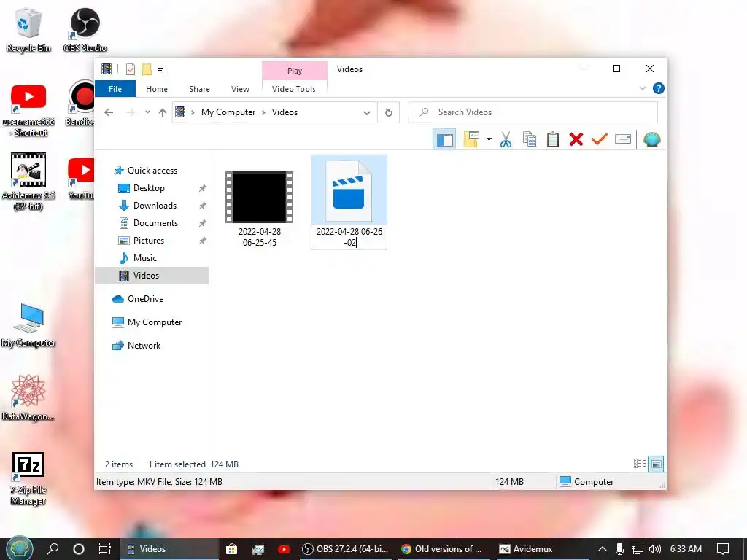Open Explorer help question mark icon
Viewport: 747px width, 560px height.
click(x=659, y=88)
